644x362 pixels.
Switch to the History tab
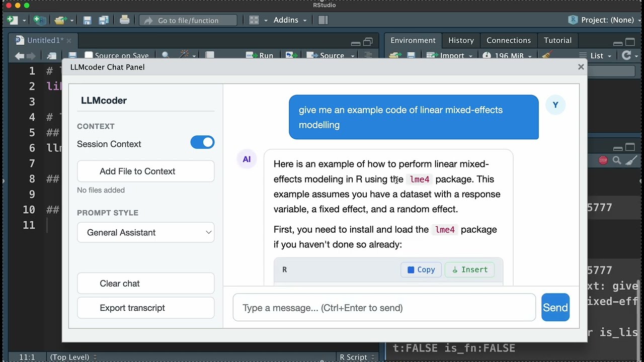[x=461, y=40]
